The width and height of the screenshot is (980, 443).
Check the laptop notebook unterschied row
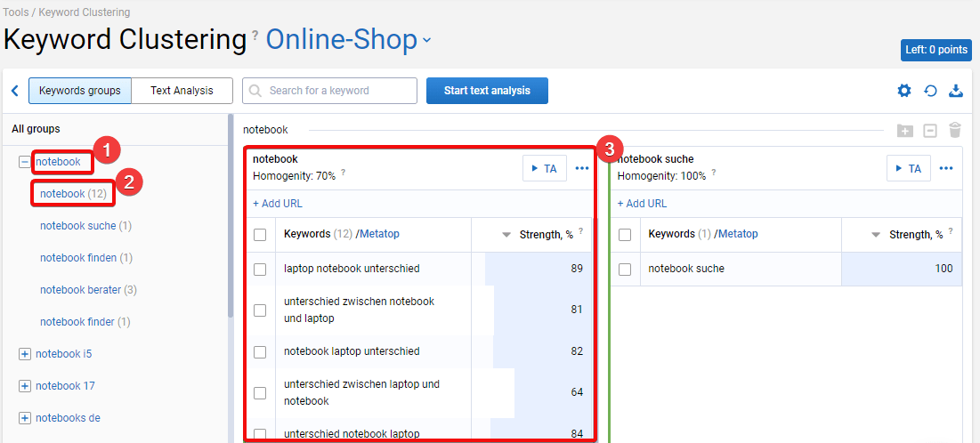coord(260,270)
